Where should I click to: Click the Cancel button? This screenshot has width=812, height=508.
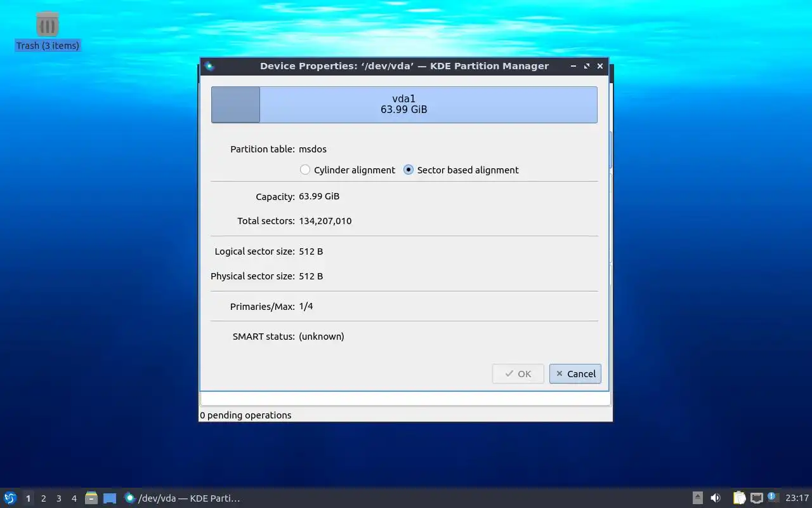click(x=575, y=374)
